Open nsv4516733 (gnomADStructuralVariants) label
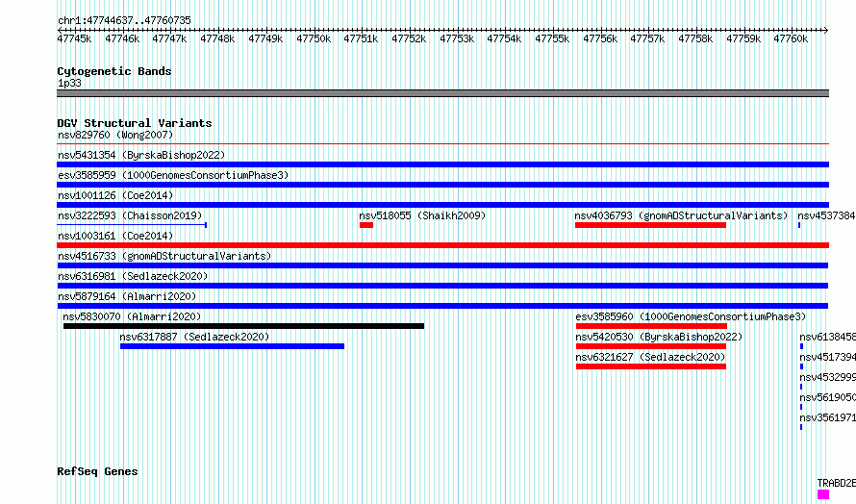The height and width of the screenshot is (504, 856). pos(164,256)
